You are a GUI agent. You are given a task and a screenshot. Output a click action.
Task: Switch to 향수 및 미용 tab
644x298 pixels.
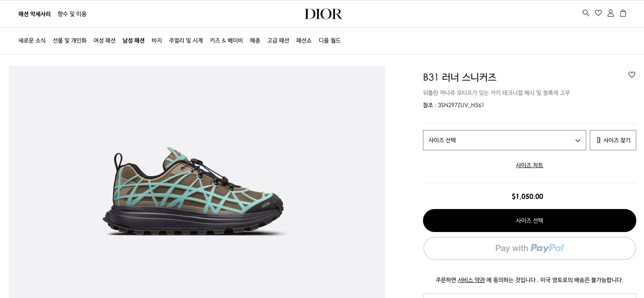(72, 14)
